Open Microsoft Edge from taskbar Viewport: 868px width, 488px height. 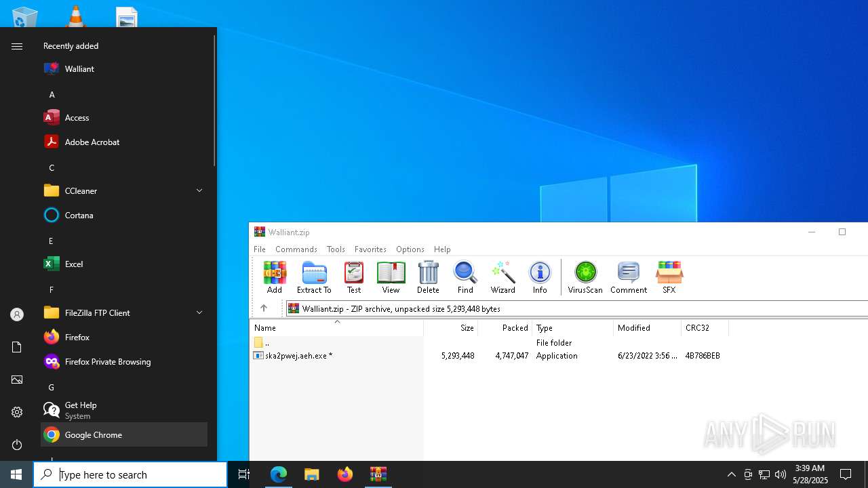[279, 474]
